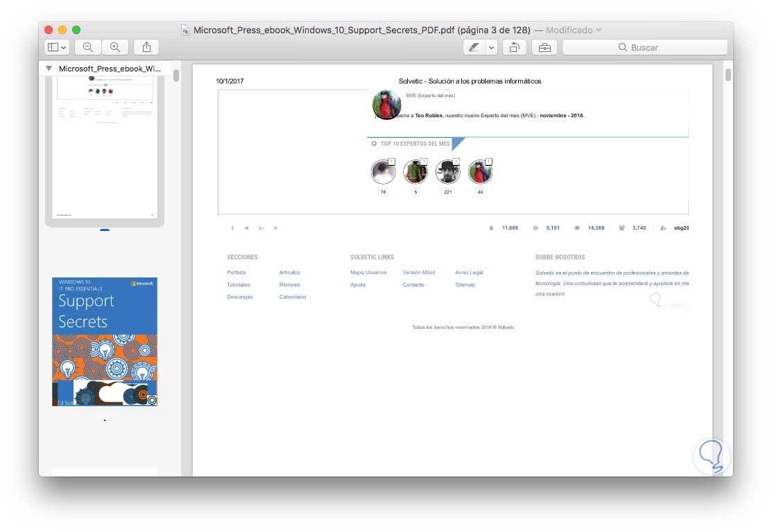
Task: Click the zoom in magnifier icon
Action: coord(115,47)
